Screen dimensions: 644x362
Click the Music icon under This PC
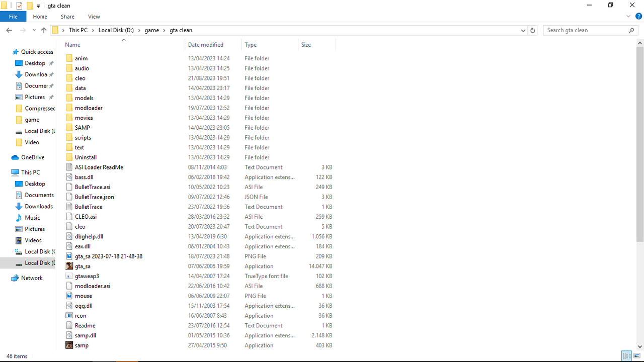click(19, 218)
